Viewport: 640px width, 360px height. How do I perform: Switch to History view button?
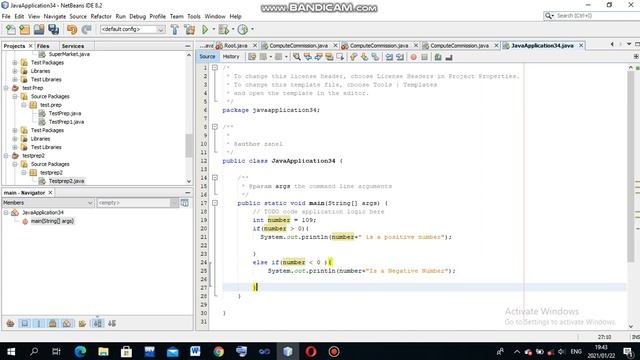[x=231, y=57]
